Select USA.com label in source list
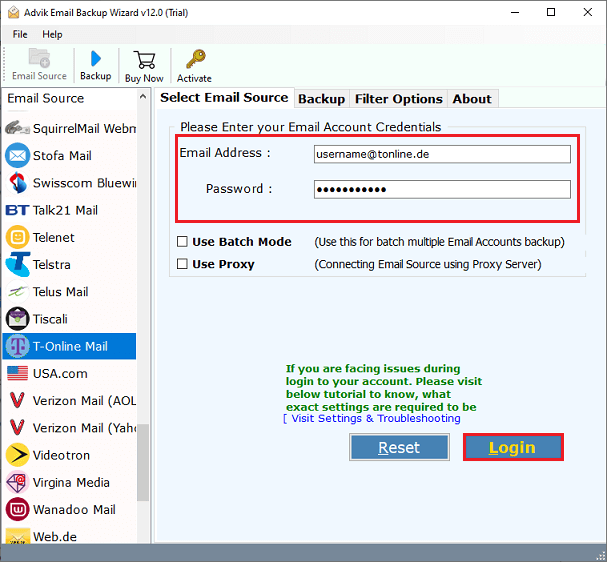607x562 pixels. (60, 374)
